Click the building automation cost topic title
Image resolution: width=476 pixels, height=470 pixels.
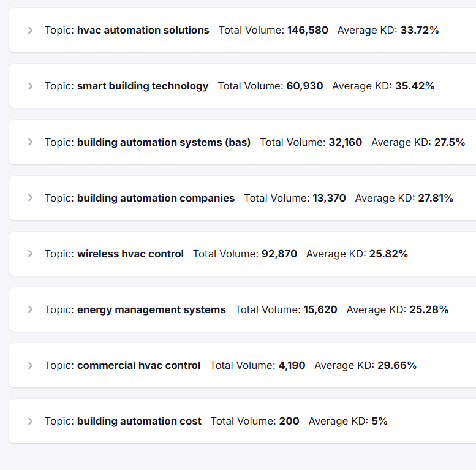pyautogui.click(x=139, y=421)
